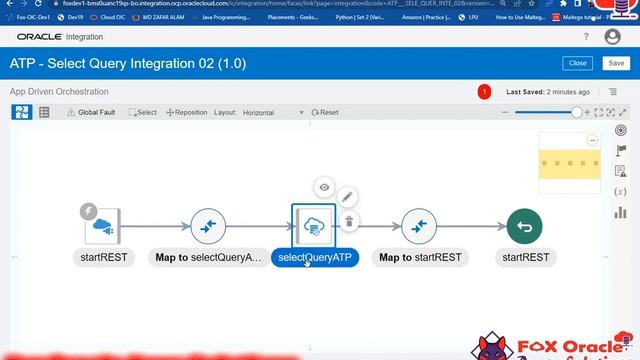Viewport: 640px width, 360px height.
Task: Select Map to startREST mapper node
Action: pyautogui.click(x=419, y=226)
